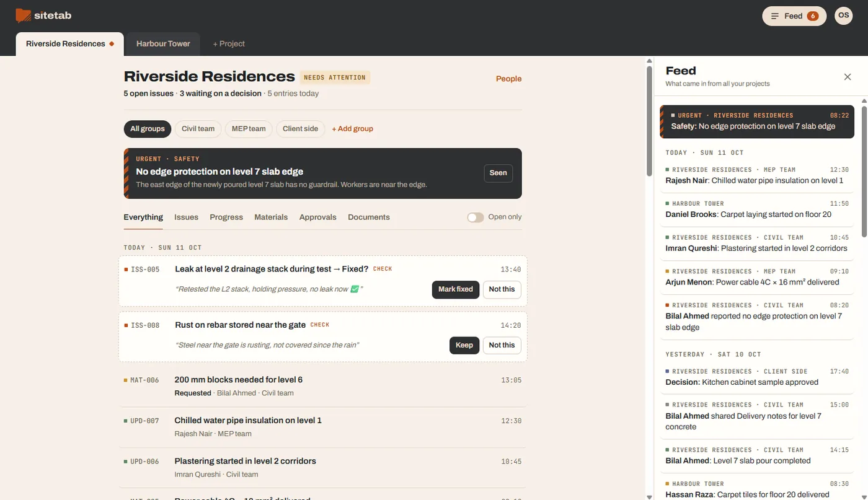The image size is (868, 500).
Task: Mark the urgent safety alert as Seen
Action: [498, 173]
